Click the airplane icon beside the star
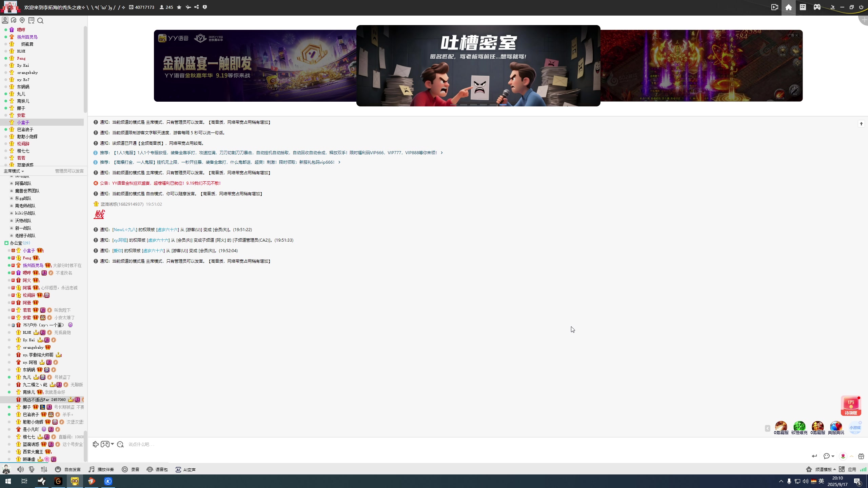The height and width of the screenshot is (488, 868). [188, 7]
